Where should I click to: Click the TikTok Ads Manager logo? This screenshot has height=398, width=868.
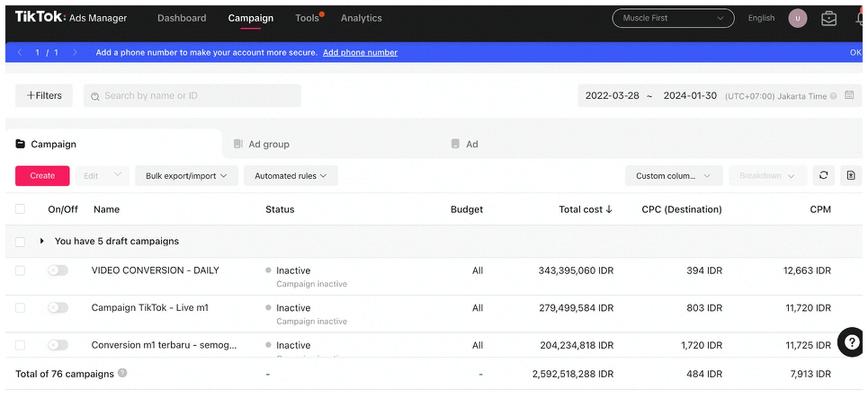[x=71, y=18]
